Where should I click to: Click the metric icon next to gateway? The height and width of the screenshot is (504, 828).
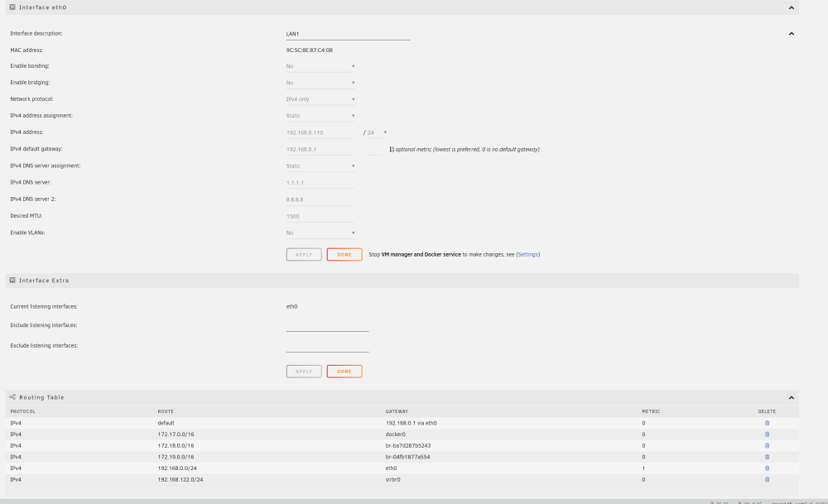392,149
